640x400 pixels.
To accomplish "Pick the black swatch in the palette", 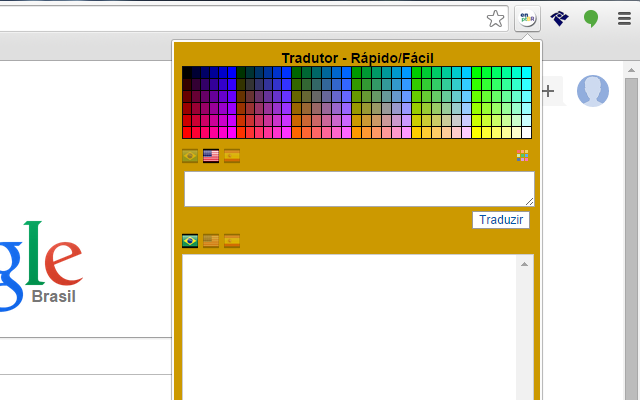I will tap(188, 73).
